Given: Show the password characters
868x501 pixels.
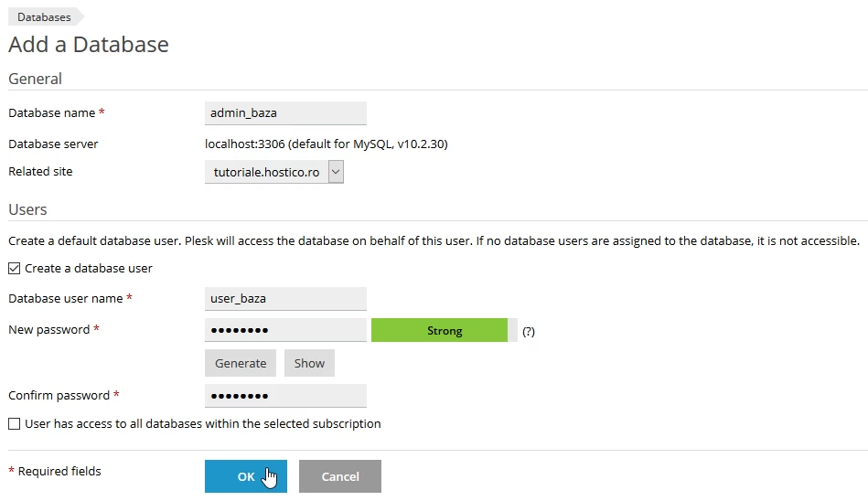Looking at the screenshot, I should (x=309, y=363).
